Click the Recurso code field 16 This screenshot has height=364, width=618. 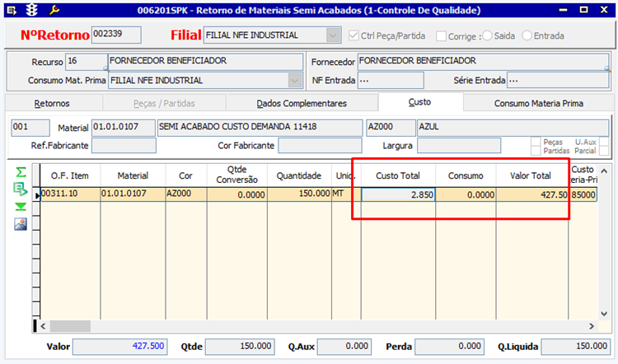(x=86, y=62)
